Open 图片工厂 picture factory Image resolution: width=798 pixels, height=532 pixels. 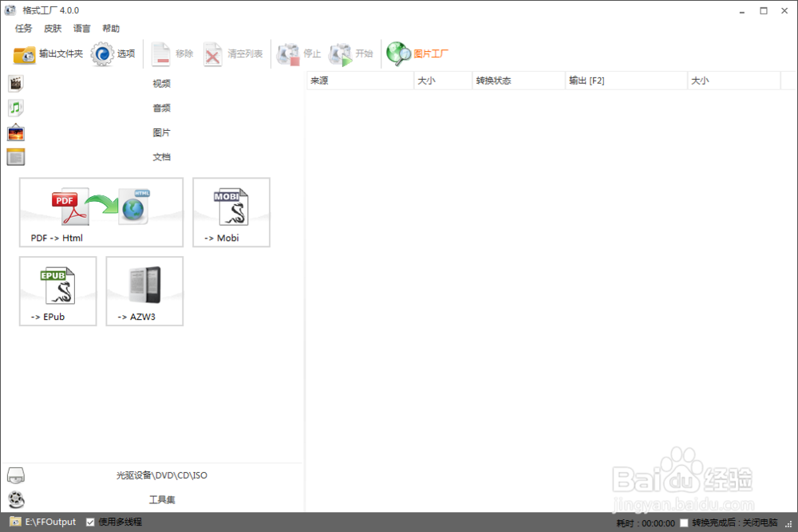pyautogui.click(x=417, y=54)
